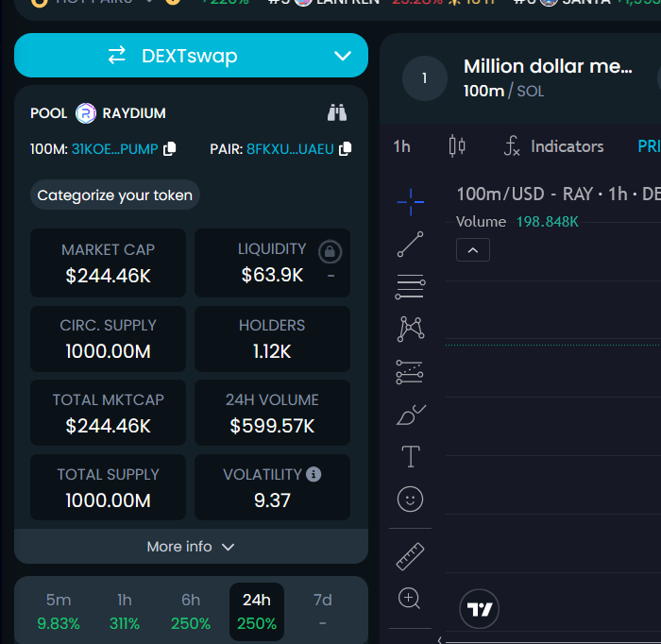Click the Liquidity $63.9K value
The height and width of the screenshot is (644, 661).
point(272,275)
